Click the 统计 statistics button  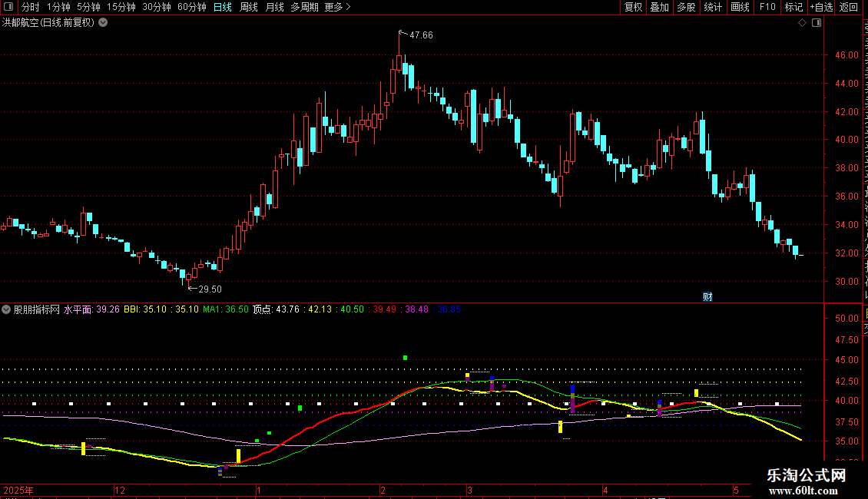pyautogui.click(x=712, y=7)
